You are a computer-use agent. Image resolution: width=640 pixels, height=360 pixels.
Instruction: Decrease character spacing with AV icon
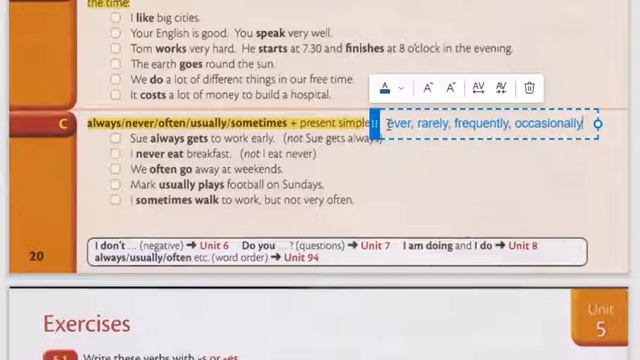click(x=501, y=88)
